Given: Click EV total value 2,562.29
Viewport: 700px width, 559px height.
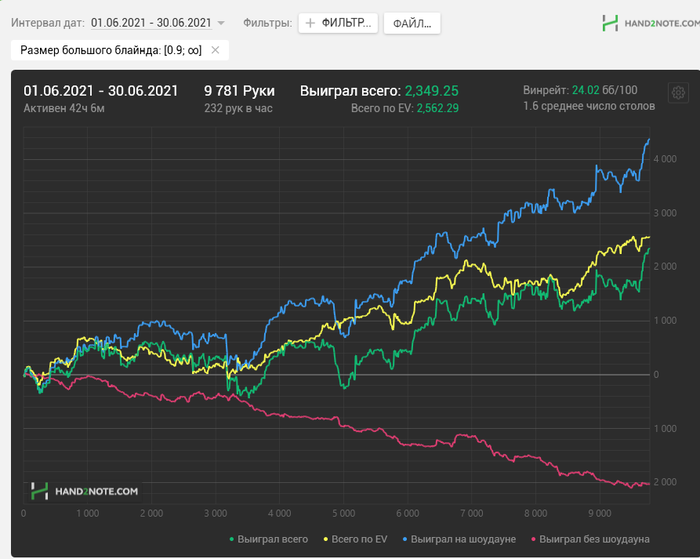Looking at the screenshot, I should (438, 108).
